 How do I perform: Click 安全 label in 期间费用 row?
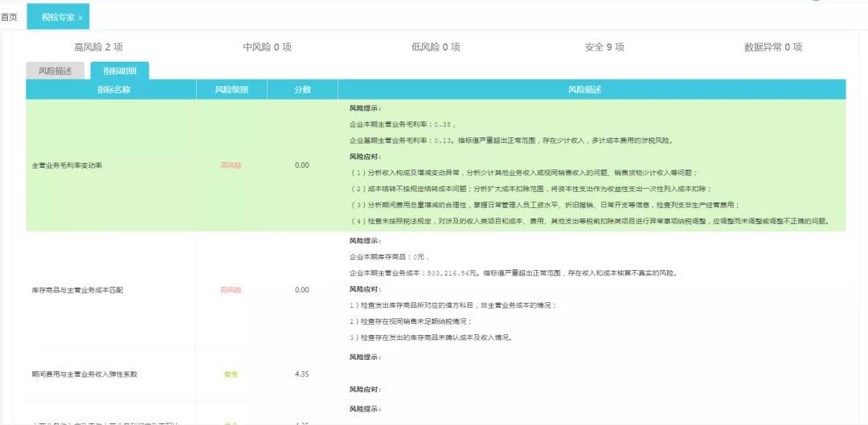click(231, 374)
